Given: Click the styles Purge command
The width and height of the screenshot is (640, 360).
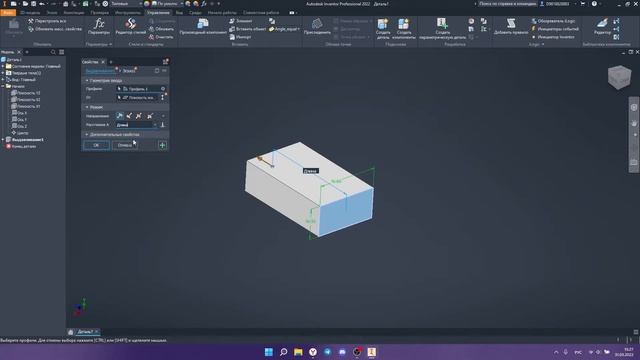Looking at the screenshot, I should coord(161,37).
